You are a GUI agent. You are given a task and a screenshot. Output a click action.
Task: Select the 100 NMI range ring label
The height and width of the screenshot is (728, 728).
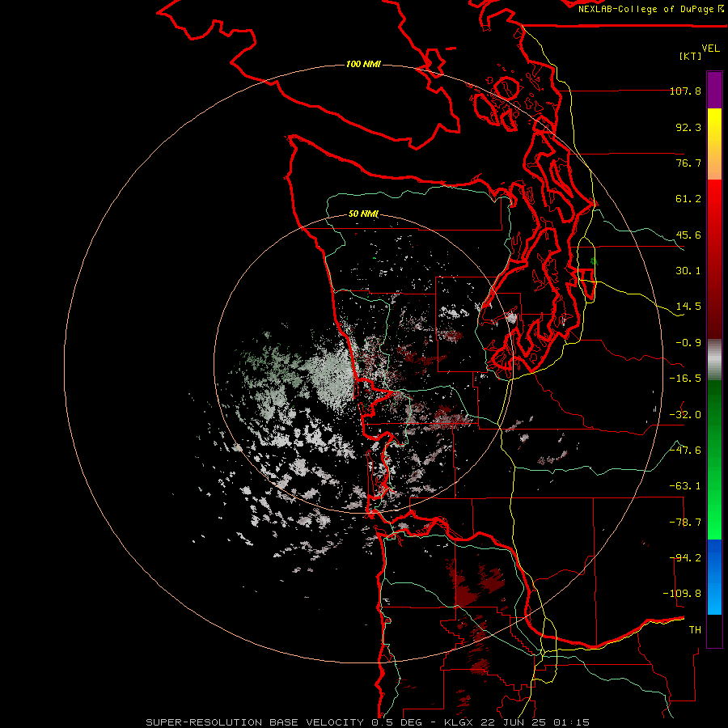[x=363, y=64]
